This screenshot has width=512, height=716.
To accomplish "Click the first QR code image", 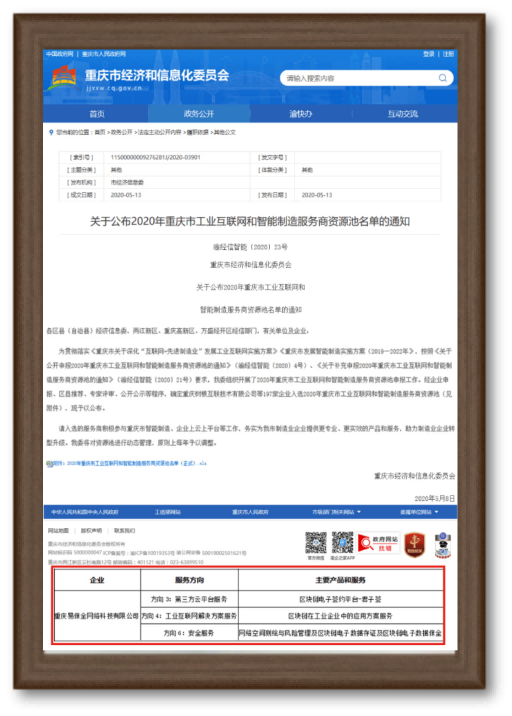I will click(x=316, y=543).
